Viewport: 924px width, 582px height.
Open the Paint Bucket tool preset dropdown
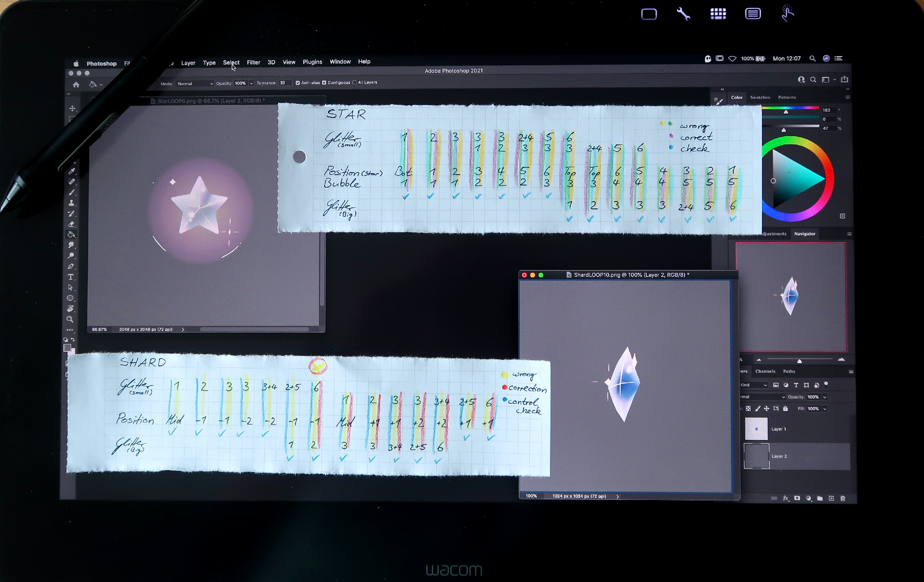101,84
